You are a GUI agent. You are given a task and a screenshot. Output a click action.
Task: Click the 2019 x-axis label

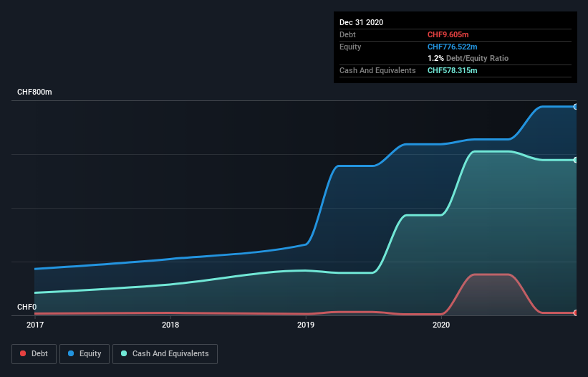(x=306, y=325)
